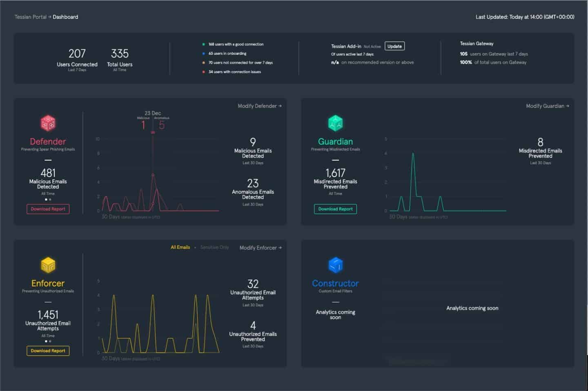Open Modify Guardian settings
The height and width of the screenshot is (391, 588).
[547, 106]
